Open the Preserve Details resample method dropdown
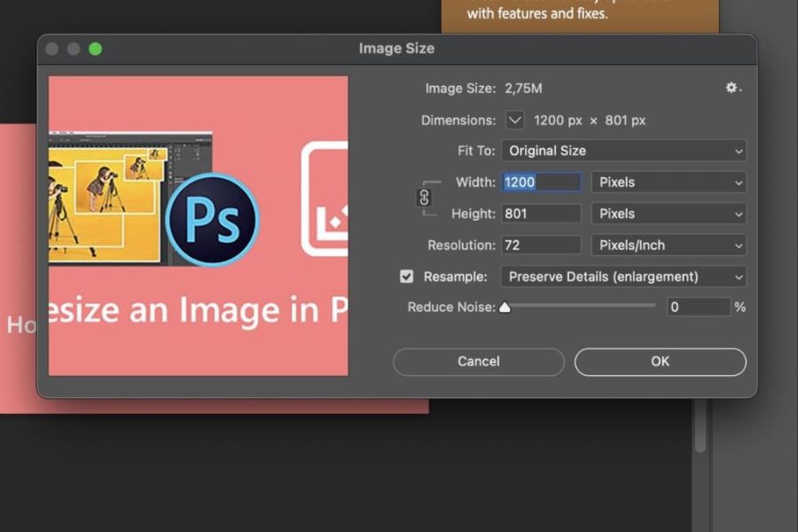798x532 pixels. [623, 277]
